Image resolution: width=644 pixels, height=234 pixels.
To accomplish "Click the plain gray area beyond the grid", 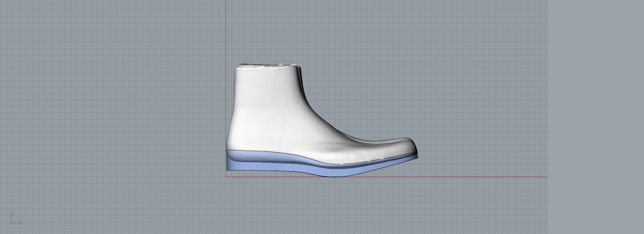I will pyautogui.click(x=594, y=117).
